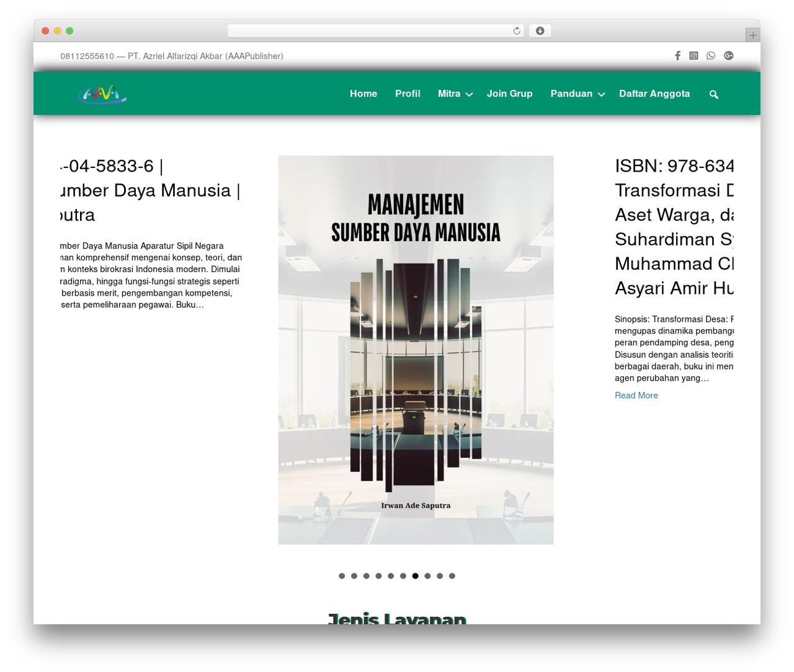Click the phone number 08112555610 text
Viewport: 794px width, 672px height.
[x=87, y=56]
